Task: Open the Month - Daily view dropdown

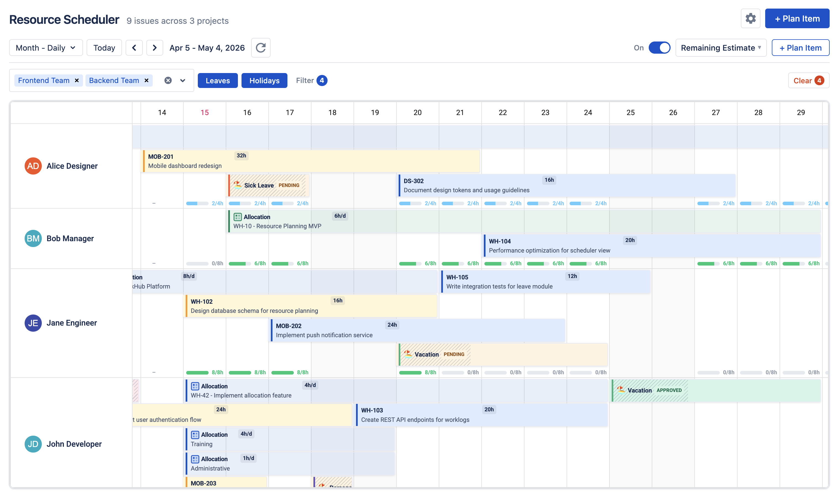Action: [x=46, y=48]
